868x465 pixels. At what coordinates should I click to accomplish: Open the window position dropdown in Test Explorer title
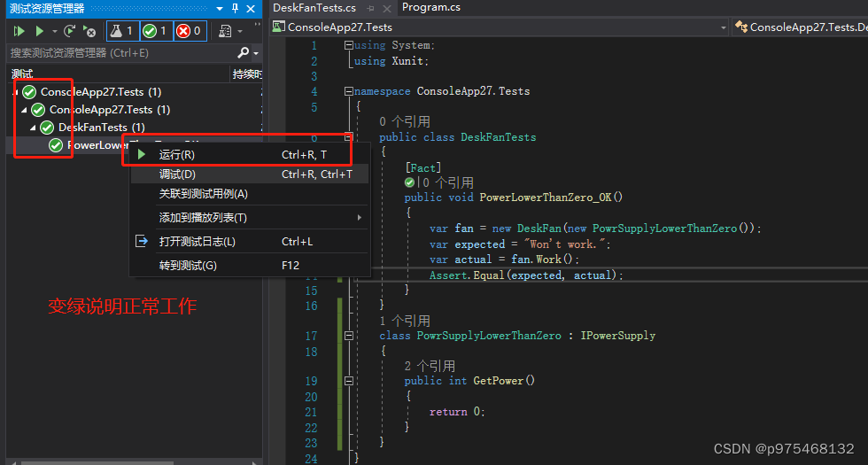pyautogui.click(x=220, y=9)
